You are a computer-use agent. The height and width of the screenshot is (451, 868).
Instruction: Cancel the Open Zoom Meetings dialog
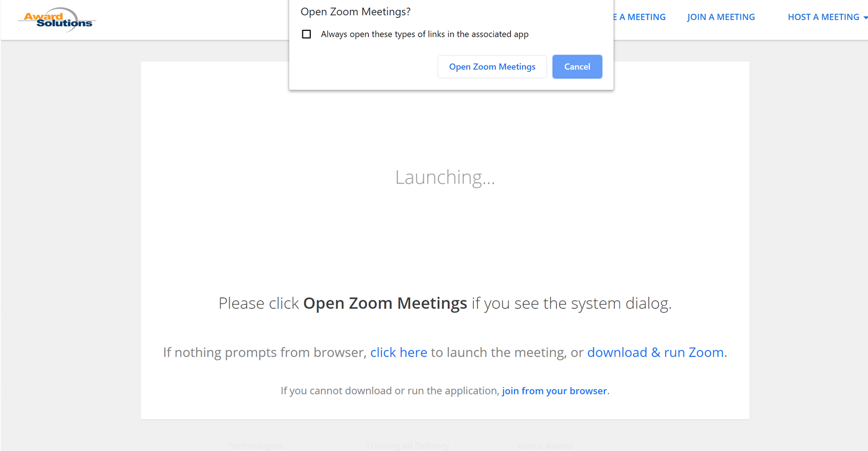pos(577,67)
